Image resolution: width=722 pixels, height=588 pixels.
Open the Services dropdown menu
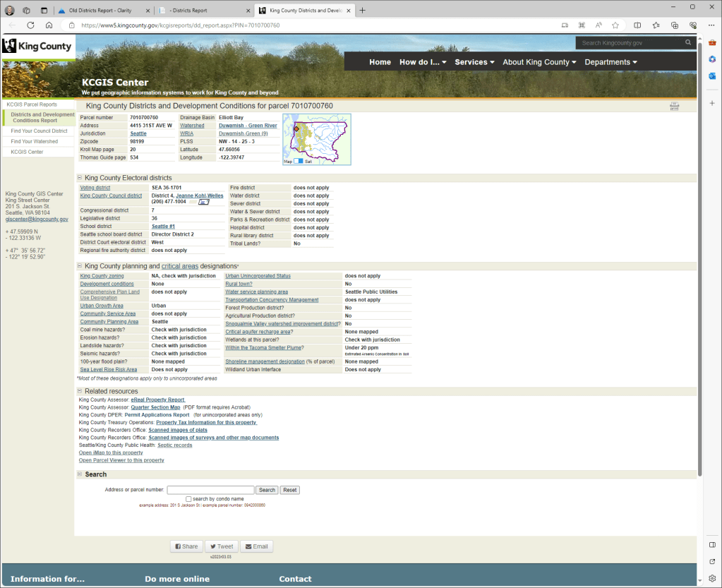coord(474,62)
